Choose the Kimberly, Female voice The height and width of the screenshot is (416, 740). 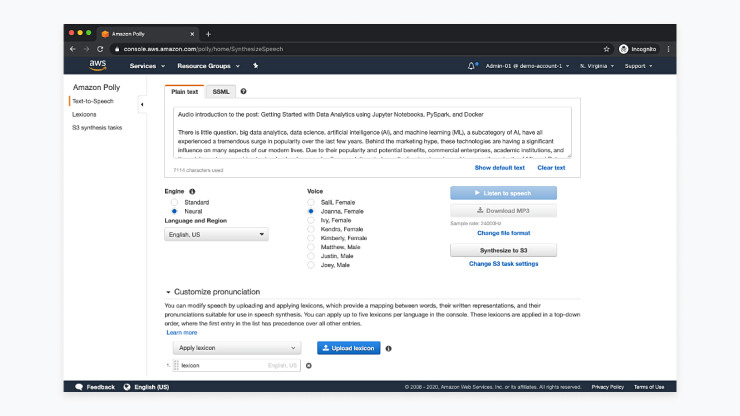click(x=311, y=238)
